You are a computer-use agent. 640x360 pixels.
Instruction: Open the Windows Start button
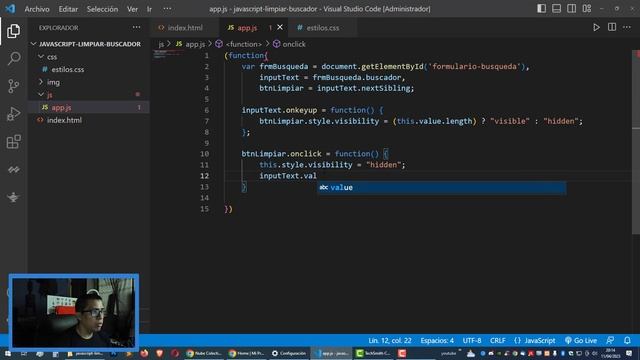pyautogui.click(x=8, y=353)
